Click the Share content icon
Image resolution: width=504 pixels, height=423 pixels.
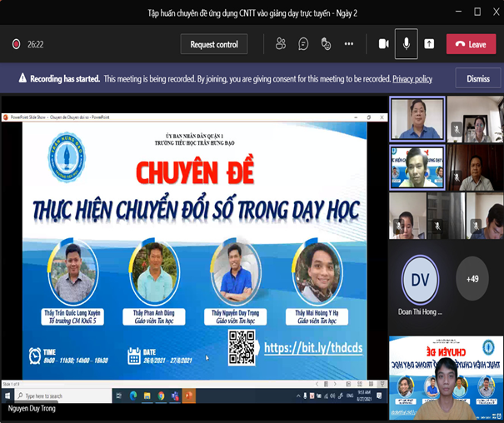[x=429, y=43]
